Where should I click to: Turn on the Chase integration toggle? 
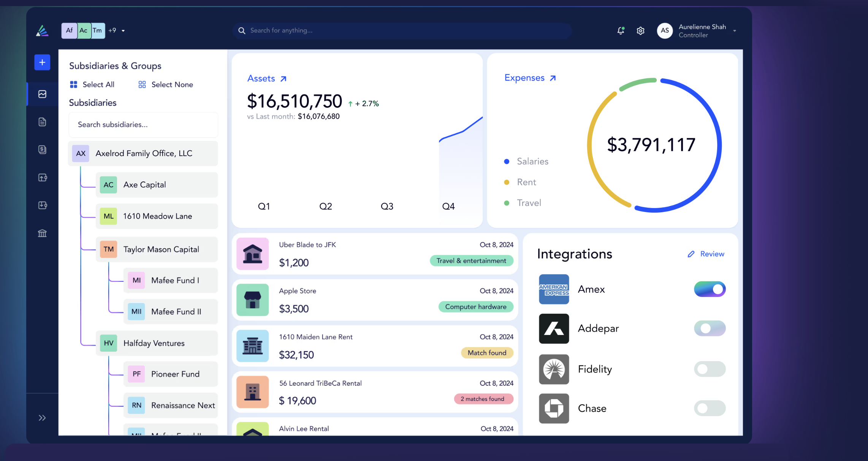pyautogui.click(x=710, y=408)
